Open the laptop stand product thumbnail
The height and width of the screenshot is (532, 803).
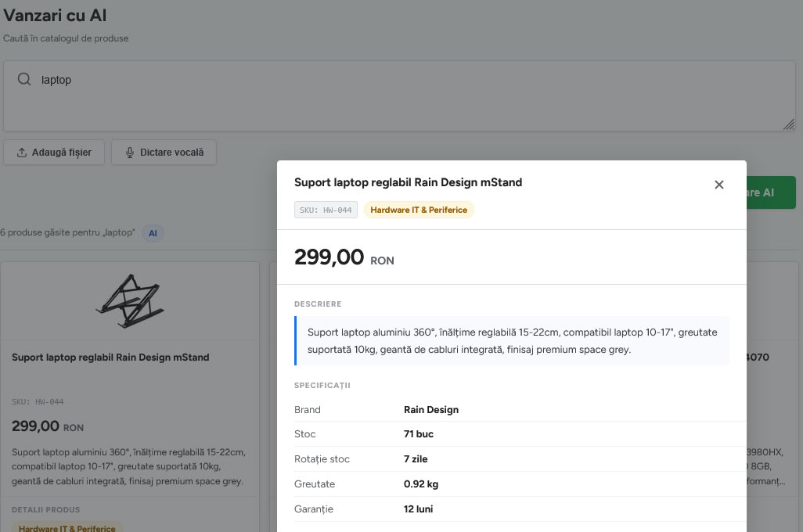[x=130, y=301]
